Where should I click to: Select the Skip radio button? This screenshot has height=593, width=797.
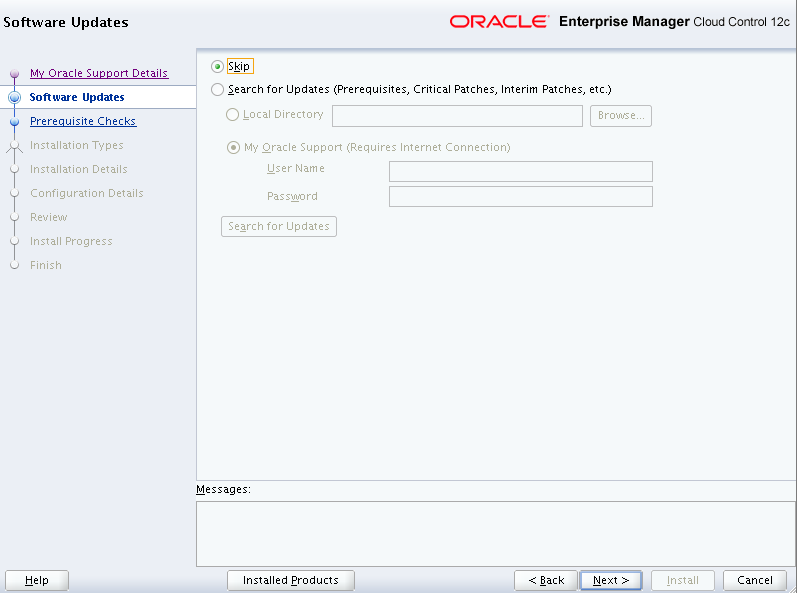coord(218,66)
